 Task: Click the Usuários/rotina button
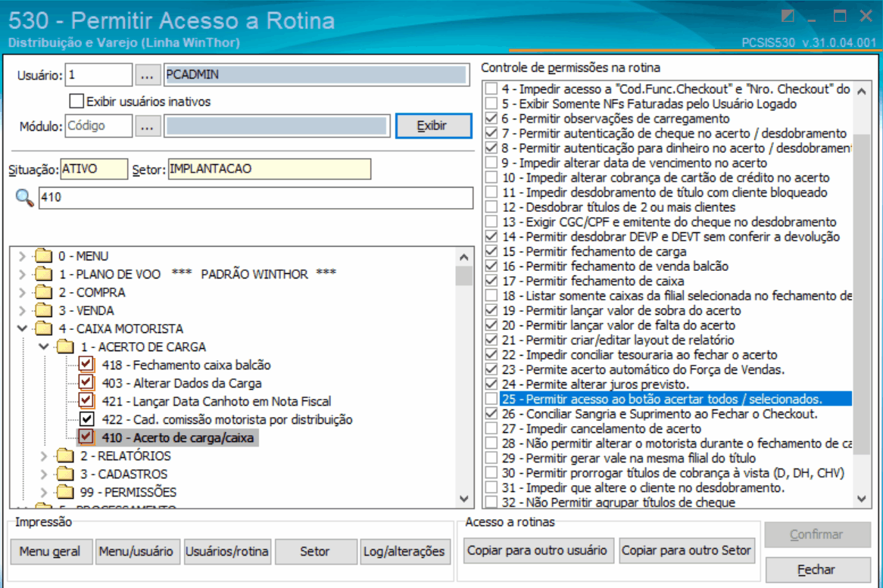[227, 552]
